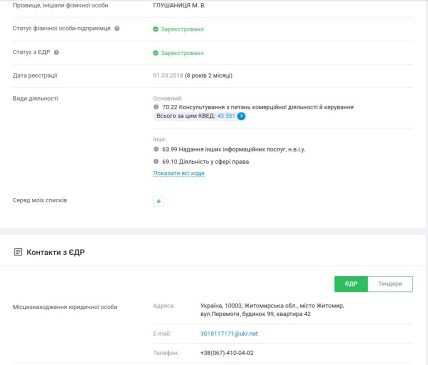Click help icon next to Статус з ЄДР
428x365 pixels.
[x=56, y=52]
